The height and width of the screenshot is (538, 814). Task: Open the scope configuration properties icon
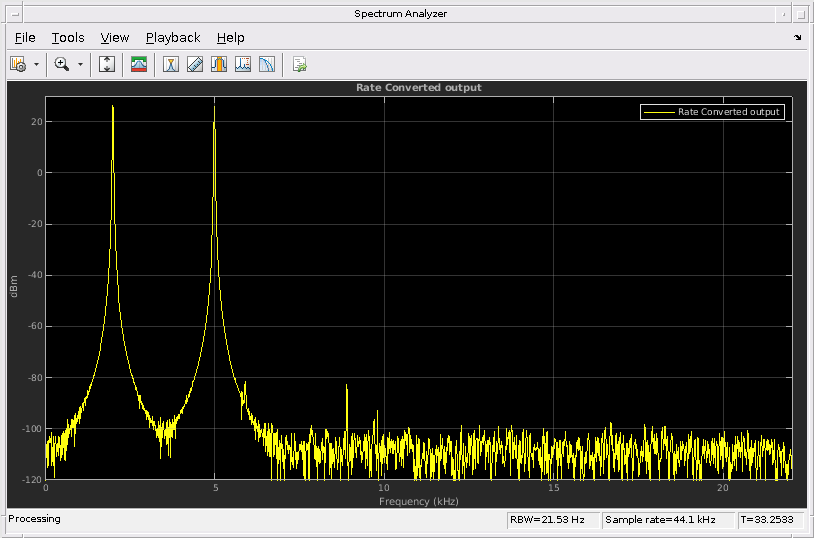pyautogui.click(x=18, y=64)
